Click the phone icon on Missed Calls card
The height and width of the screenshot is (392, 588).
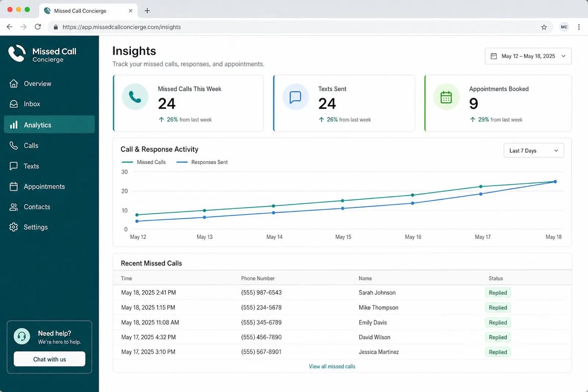(x=135, y=97)
